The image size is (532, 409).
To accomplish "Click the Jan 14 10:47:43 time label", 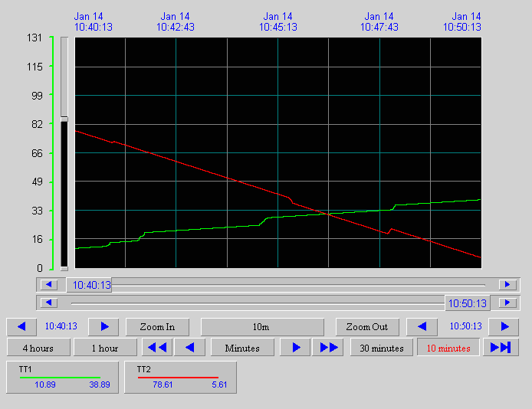I will tap(379, 21).
